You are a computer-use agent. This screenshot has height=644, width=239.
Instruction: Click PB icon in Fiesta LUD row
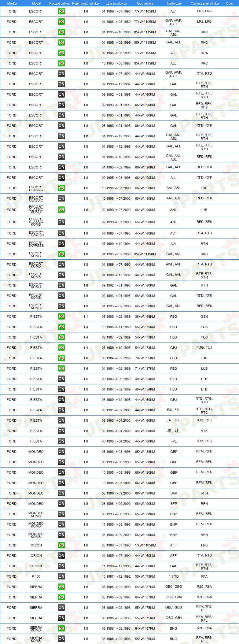61,358
